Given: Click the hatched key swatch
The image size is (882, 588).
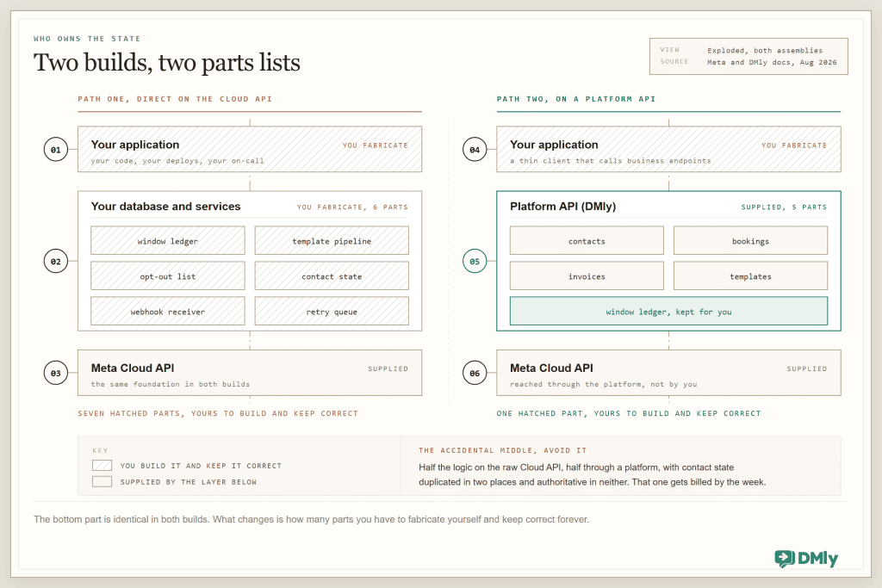Looking at the screenshot, I should 102,466.
